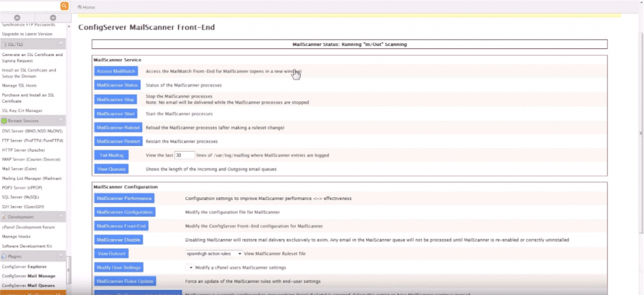Screen dimensions: 644x295
Task: Open the cPanel users dropdown
Action: point(189,267)
